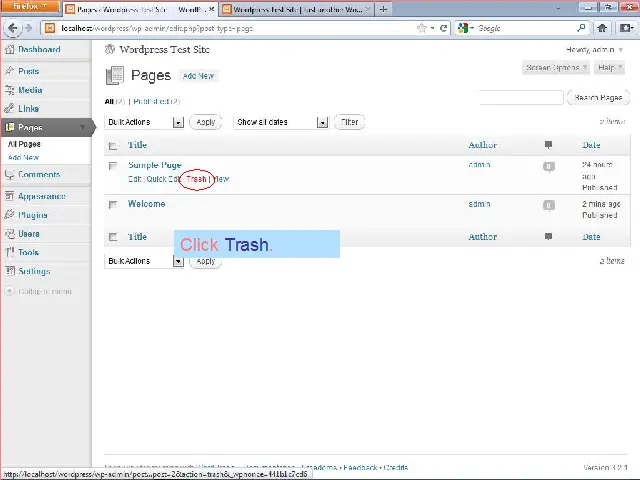Viewport: 640px width, 480px height.
Task: Click Edit link under Sample Page
Action: 134,179
